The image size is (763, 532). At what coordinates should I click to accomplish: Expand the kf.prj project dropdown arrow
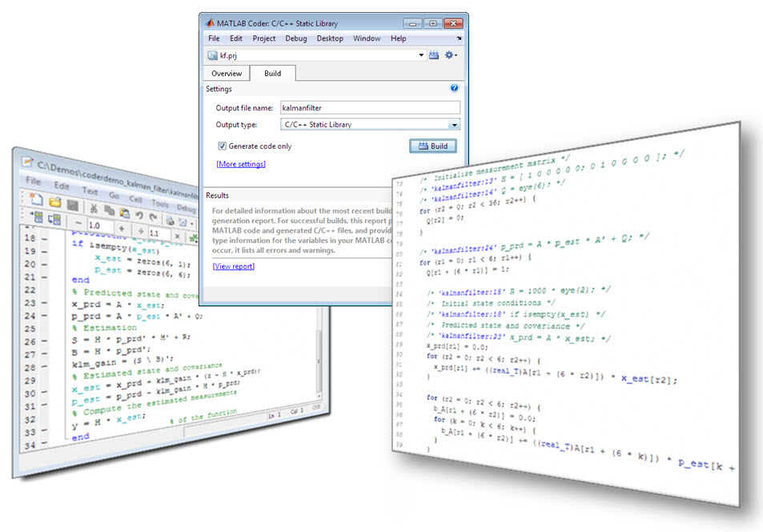(421, 55)
